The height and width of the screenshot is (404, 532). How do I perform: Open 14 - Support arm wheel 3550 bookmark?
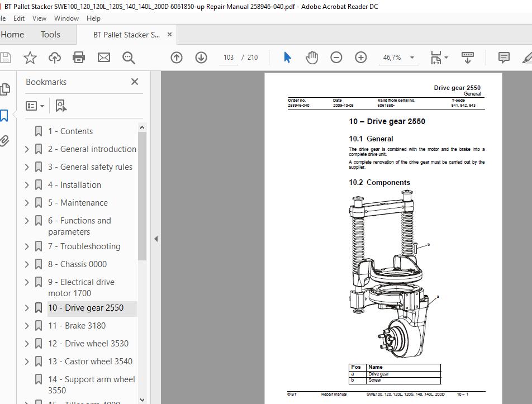[x=91, y=384]
